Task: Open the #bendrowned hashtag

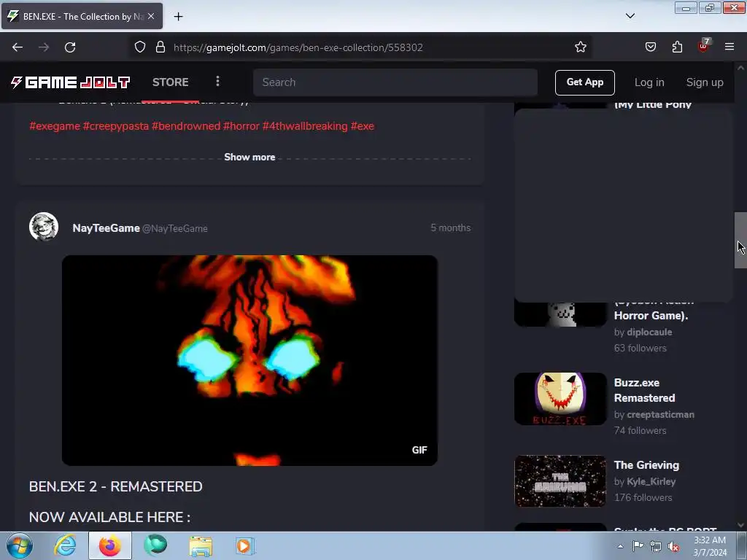Action: point(186,126)
